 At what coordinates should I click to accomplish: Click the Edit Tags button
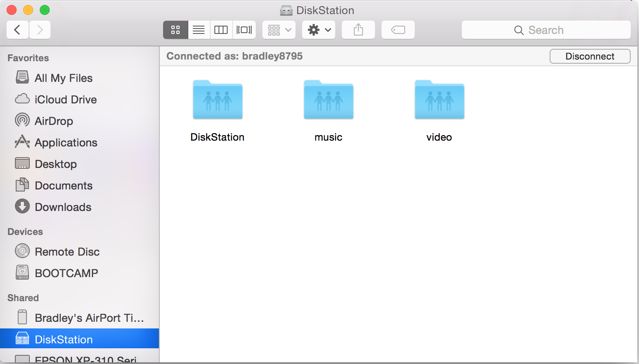pos(398,30)
